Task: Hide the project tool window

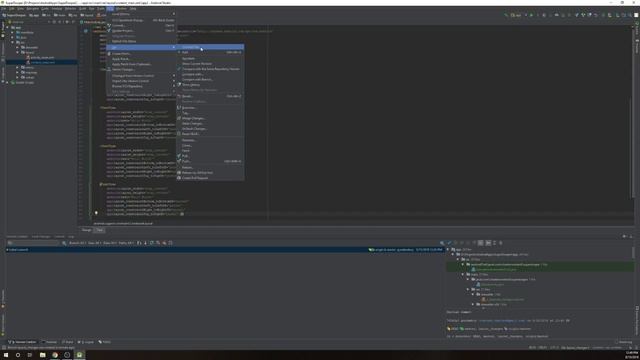Action: tap(73, 22)
